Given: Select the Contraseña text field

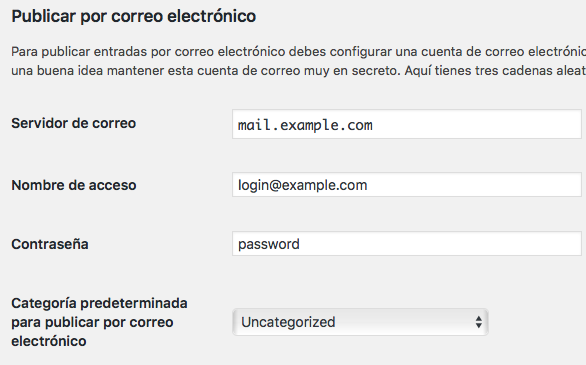Looking at the screenshot, I should [407, 244].
